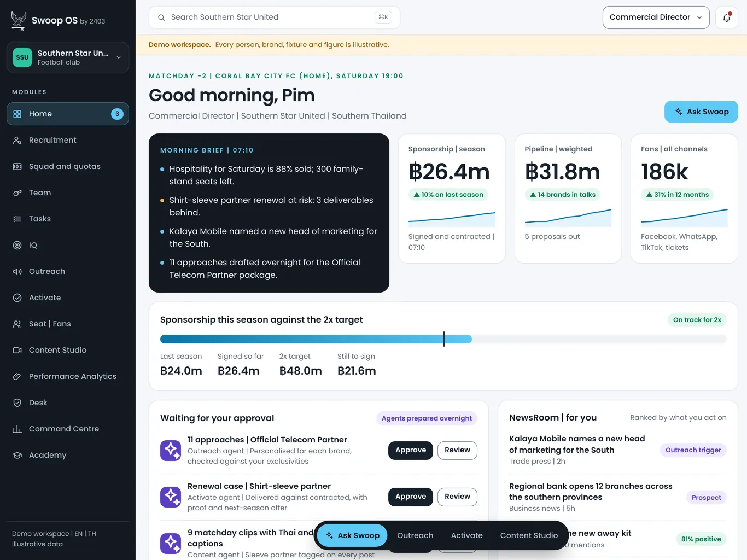Open Content Studio camera icon
This screenshot has width=747, height=560.
coord(17,350)
